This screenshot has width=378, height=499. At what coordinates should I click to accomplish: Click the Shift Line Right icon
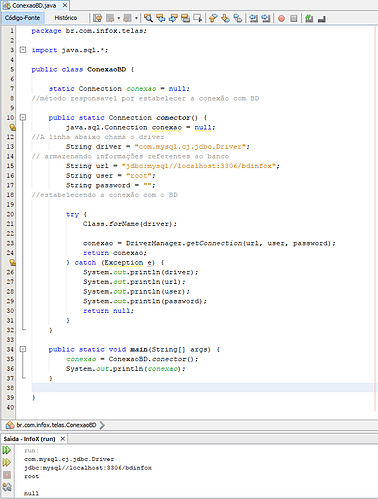[x=266, y=18]
